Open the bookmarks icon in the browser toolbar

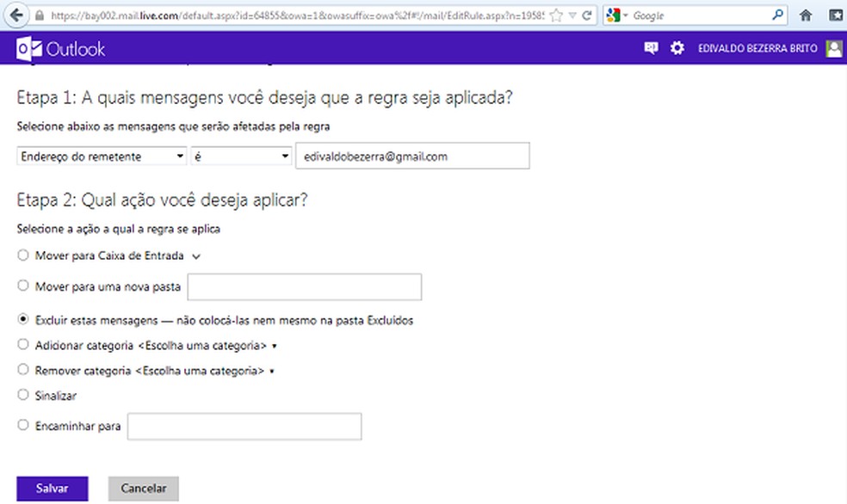point(836,15)
